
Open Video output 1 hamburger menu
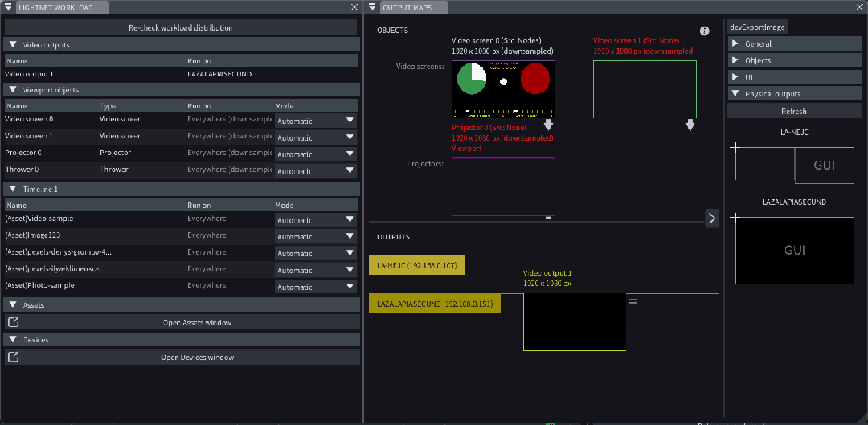point(633,300)
